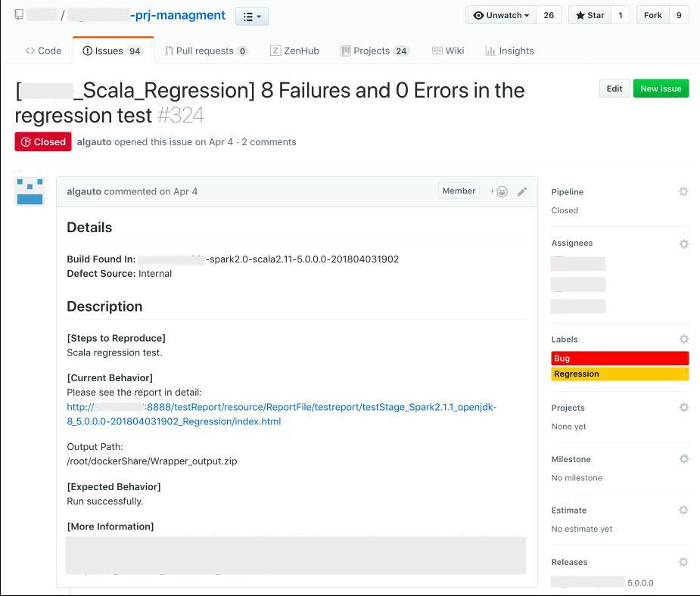Open the Releases settings gear

pos(683,562)
